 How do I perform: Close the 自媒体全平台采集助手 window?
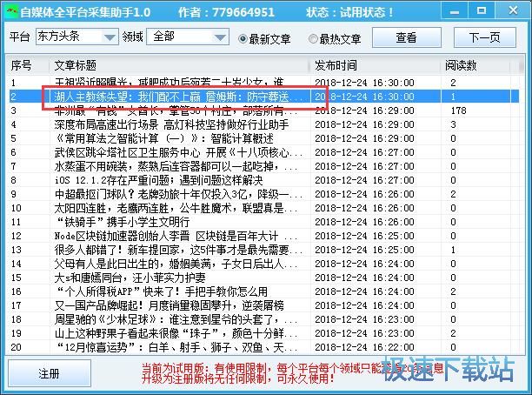tap(513, 11)
